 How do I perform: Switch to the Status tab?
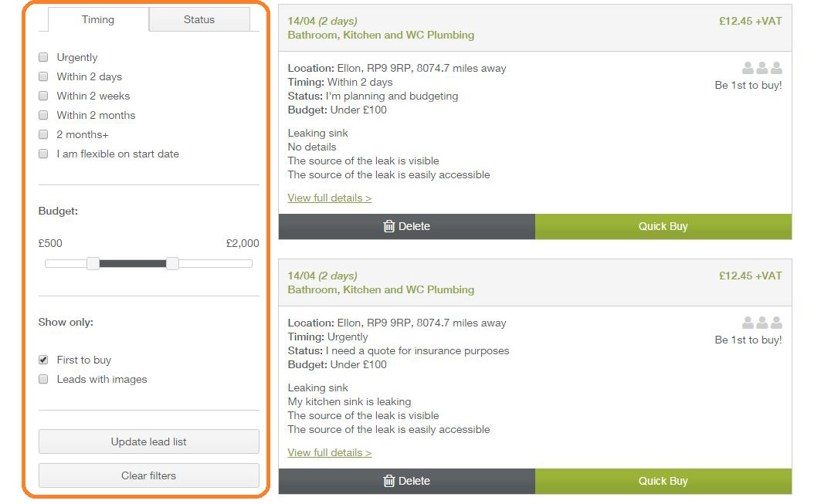point(199,19)
